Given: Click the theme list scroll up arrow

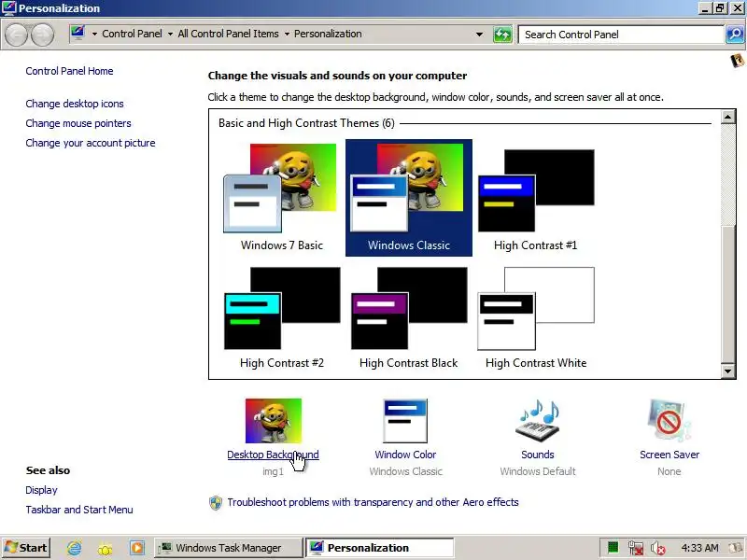Looking at the screenshot, I should click(x=728, y=117).
